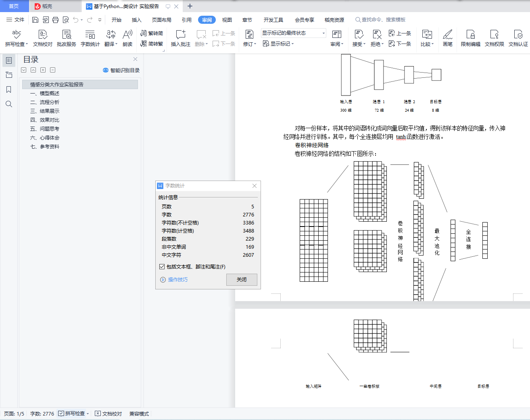Switch to the 首页 home tab

[14, 6]
